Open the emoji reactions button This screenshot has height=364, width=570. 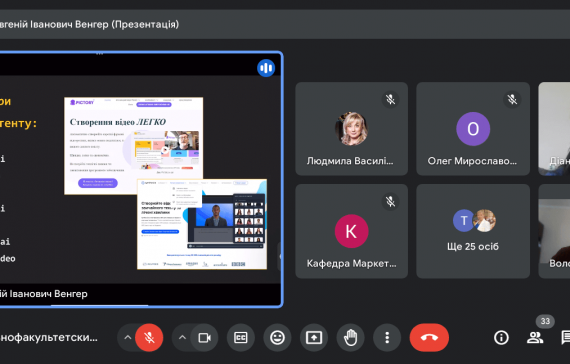click(277, 338)
